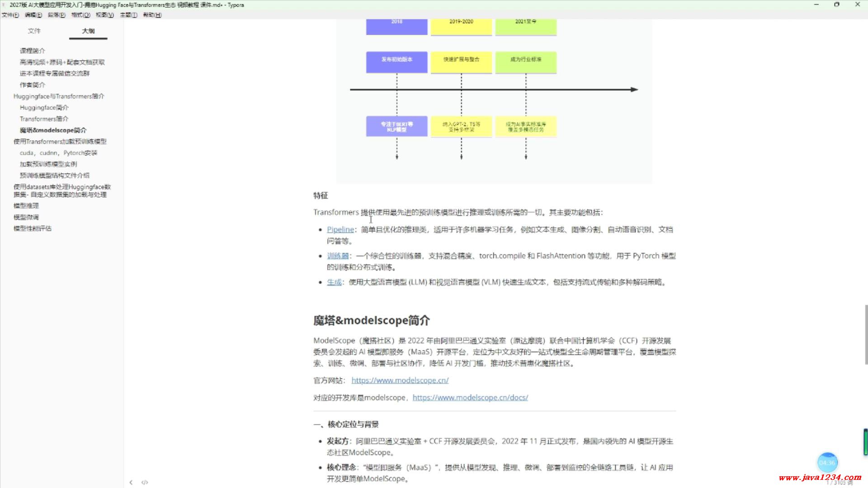
Task: Restore down the Typora window
Action: (x=836, y=5)
